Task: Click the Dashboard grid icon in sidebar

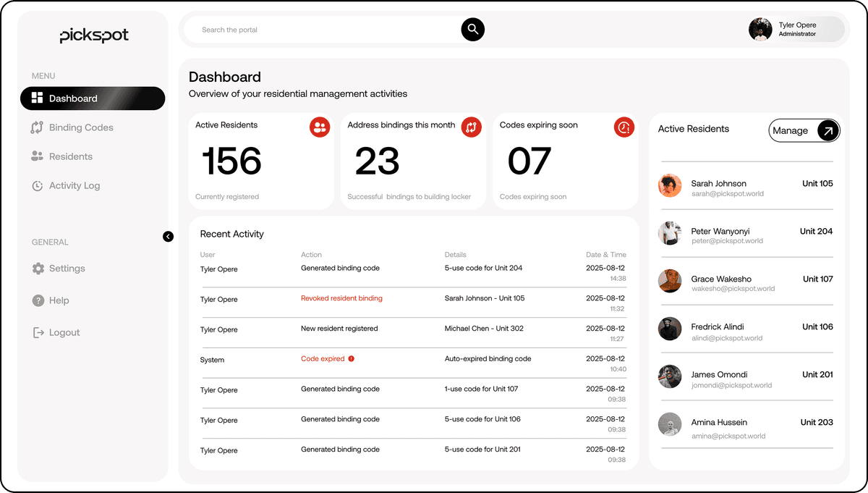Action: (38, 98)
